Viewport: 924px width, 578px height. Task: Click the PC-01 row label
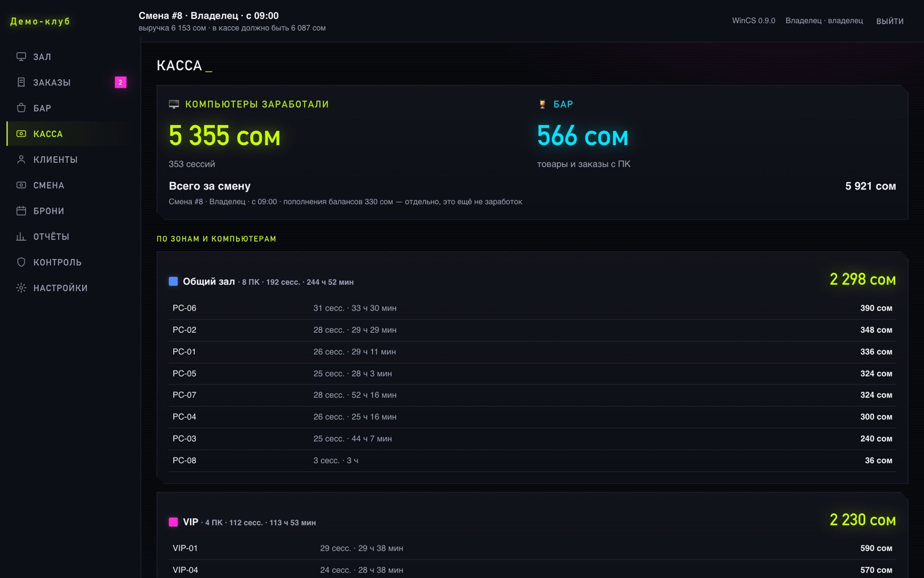point(184,351)
